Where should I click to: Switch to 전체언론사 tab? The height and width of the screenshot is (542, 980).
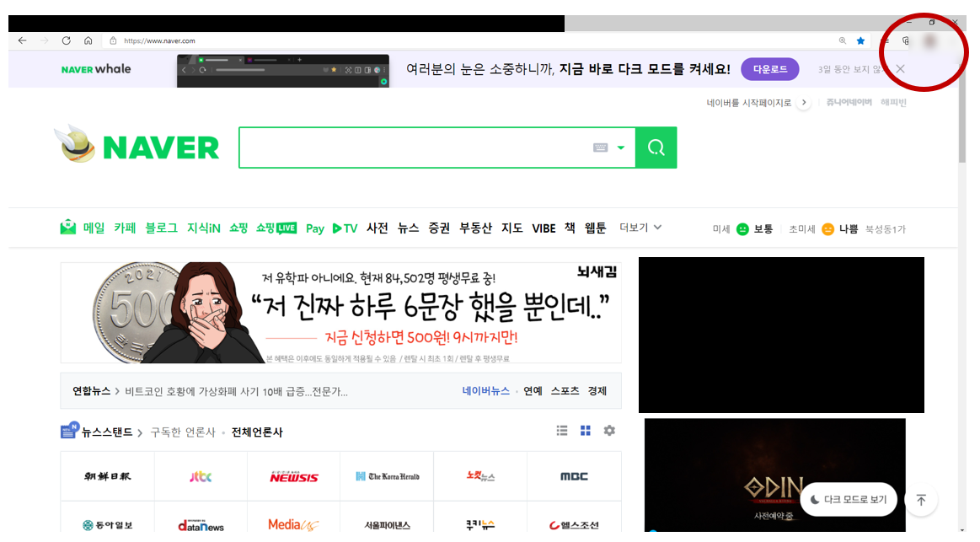[257, 432]
